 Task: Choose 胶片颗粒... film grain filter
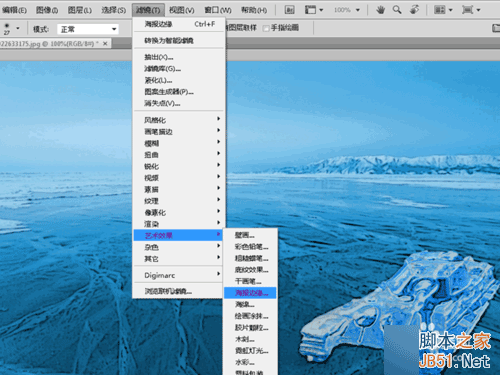[x=250, y=328]
